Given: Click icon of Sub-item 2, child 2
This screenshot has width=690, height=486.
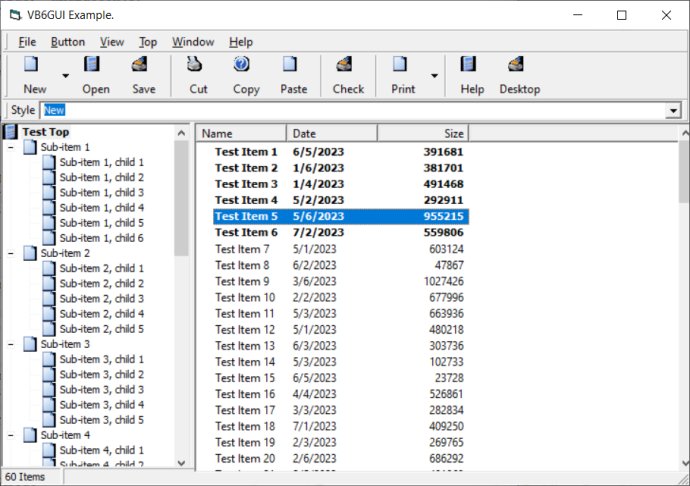Looking at the screenshot, I should [49, 284].
